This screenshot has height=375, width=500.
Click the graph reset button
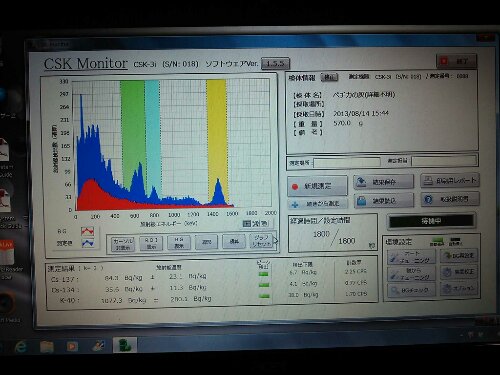point(261,241)
